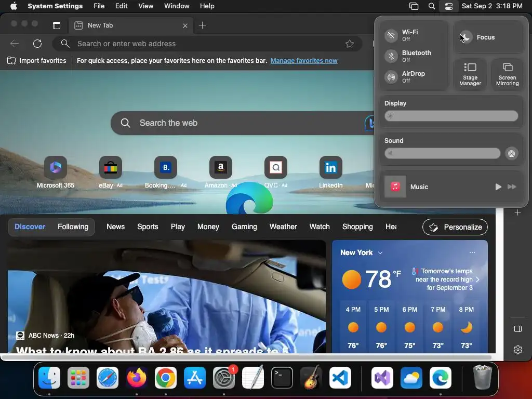Click Import favorites button
The height and width of the screenshot is (399, 532).
pyautogui.click(x=37, y=61)
